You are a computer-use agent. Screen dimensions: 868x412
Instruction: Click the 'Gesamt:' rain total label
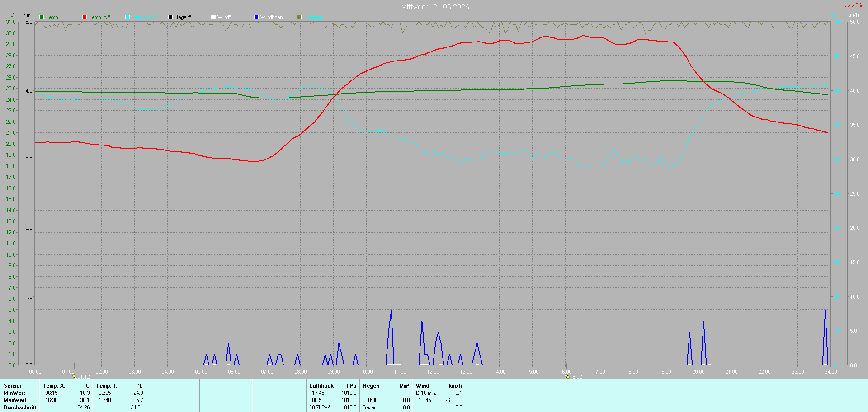pyautogui.click(x=372, y=407)
